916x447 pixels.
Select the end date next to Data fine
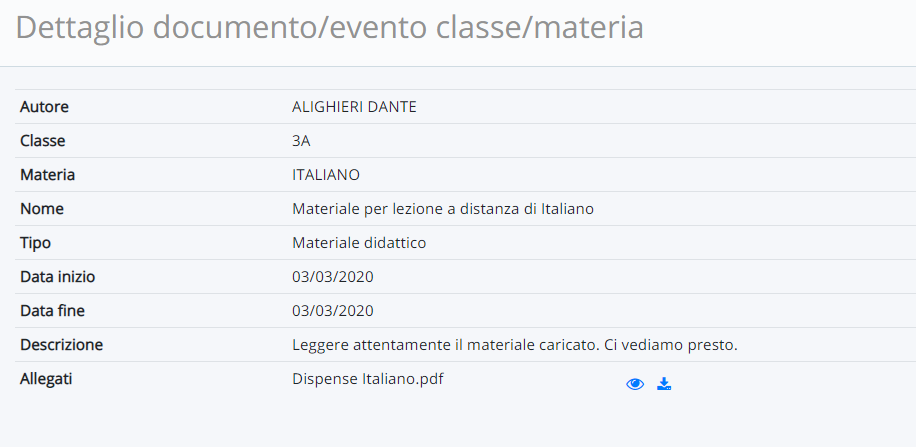[332, 310]
